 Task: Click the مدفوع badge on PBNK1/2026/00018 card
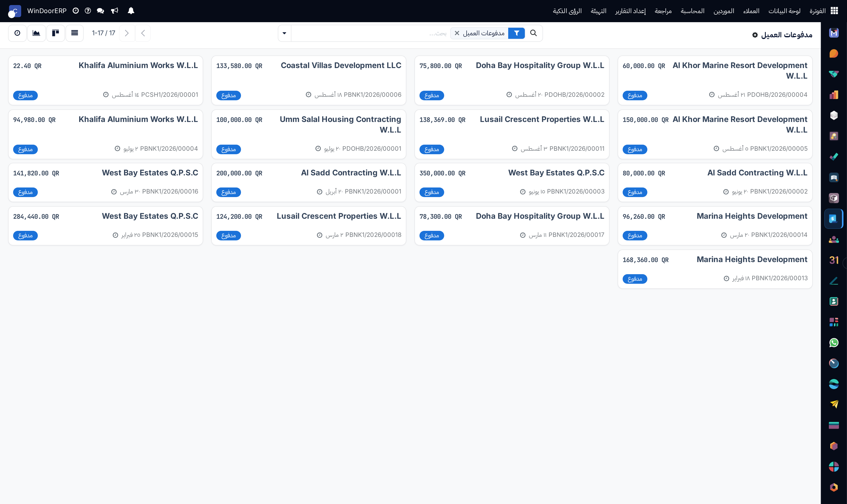pos(229,236)
